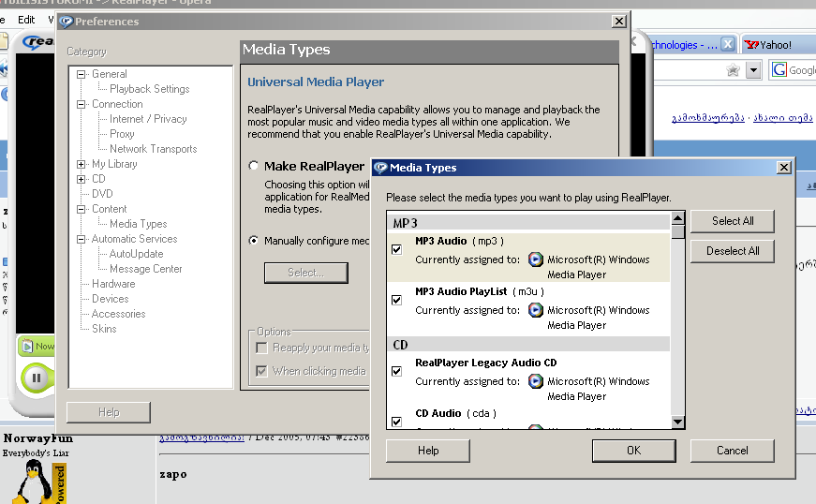The height and width of the screenshot is (504, 816).
Task: Open Help in the Media Types dialog
Action: click(x=428, y=451)
